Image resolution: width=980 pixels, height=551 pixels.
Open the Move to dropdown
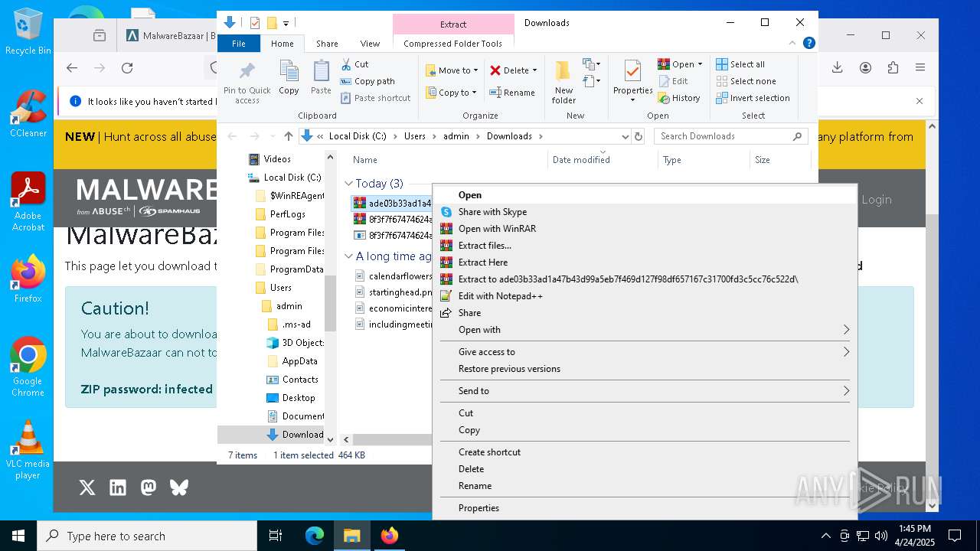tap(452, 70)
